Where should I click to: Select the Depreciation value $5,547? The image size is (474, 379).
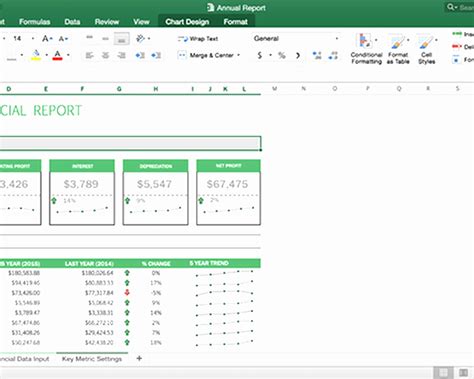(154, 184)
